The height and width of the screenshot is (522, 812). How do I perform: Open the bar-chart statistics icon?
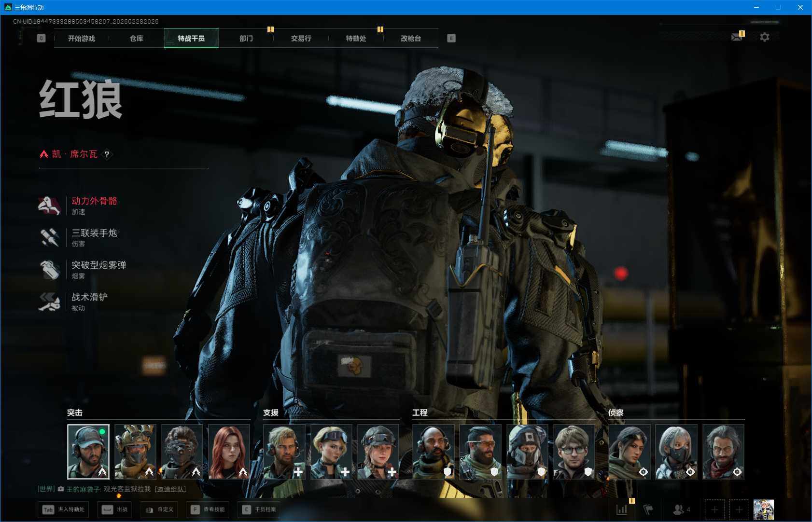click(622, 509)
